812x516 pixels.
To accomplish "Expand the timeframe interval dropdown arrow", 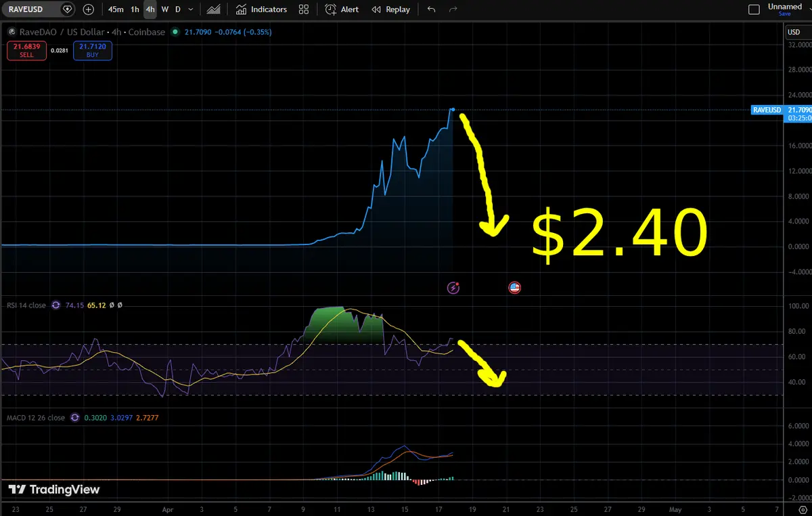I will tap(191, 9).
